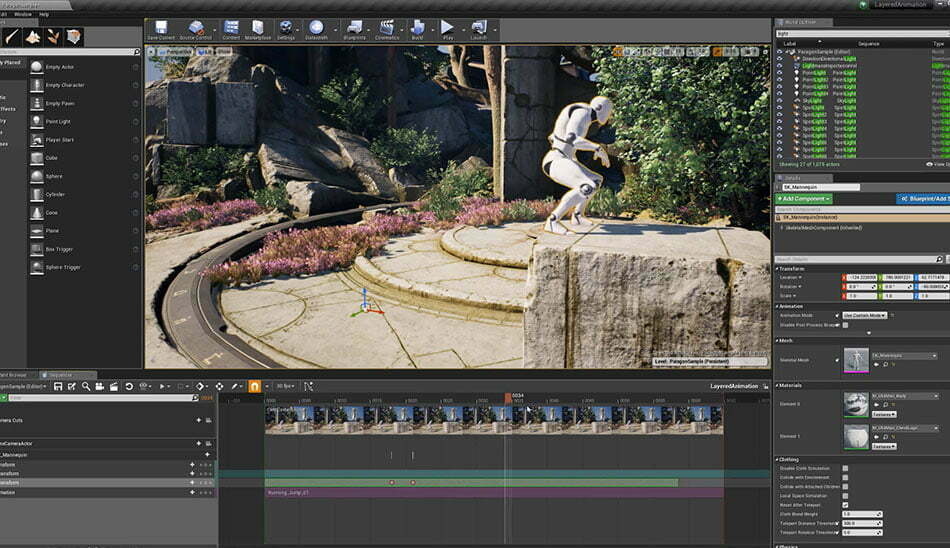Open the Skeletal Mesh asset dropdown

(x=905, y=356)
